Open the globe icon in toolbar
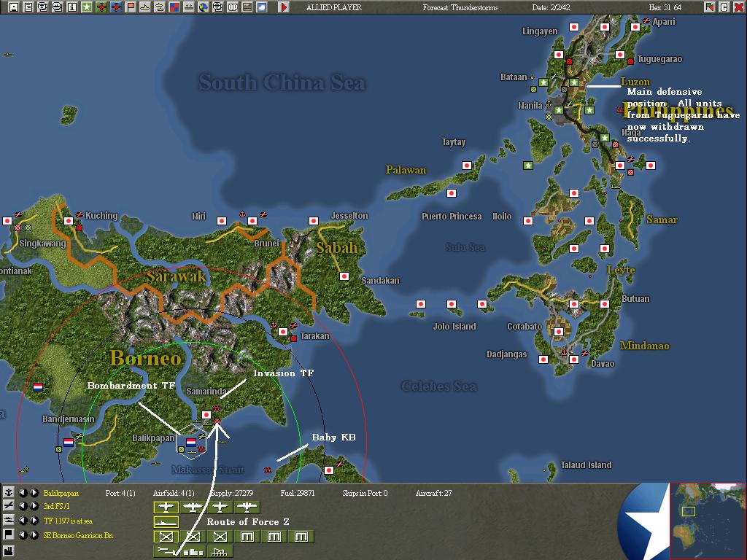The height and width of the screenshot is (560, 747). click(204, 7)
